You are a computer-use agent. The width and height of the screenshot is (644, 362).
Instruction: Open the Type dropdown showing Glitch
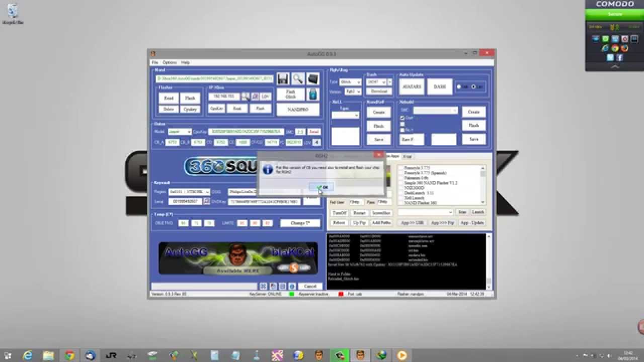[351, 82]
